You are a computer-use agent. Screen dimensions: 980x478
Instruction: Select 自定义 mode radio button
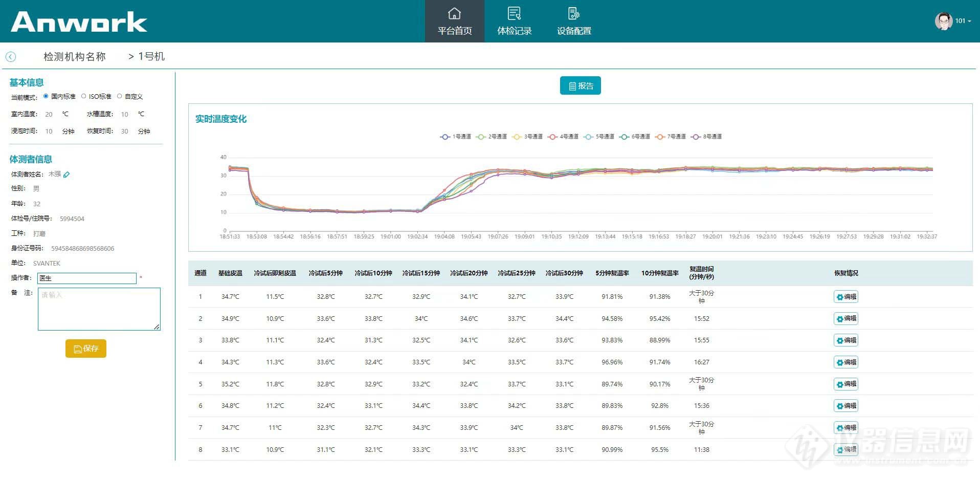tap(120, 96)
